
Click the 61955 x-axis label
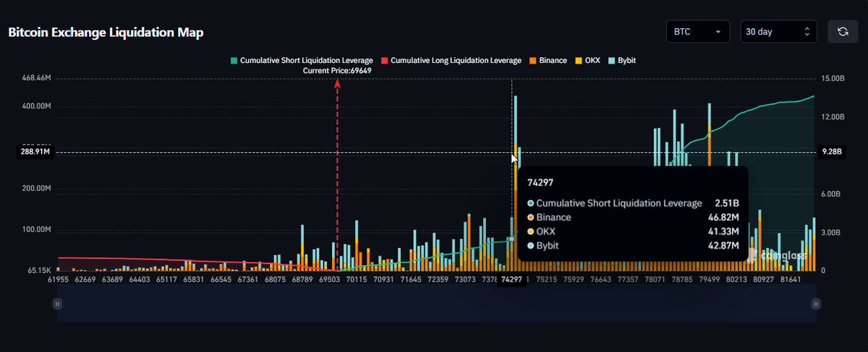click(58, 279)
